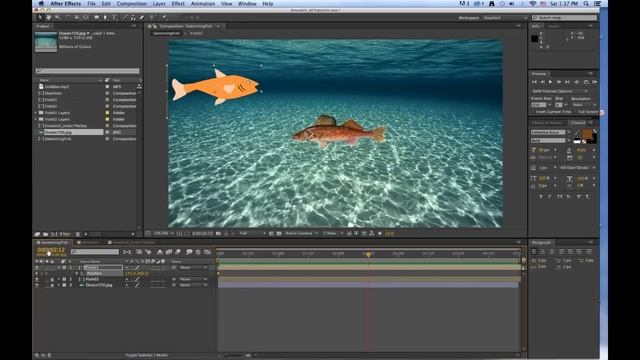Open Parent dropdown for Fish01 layer

click(x=193, y=268)
